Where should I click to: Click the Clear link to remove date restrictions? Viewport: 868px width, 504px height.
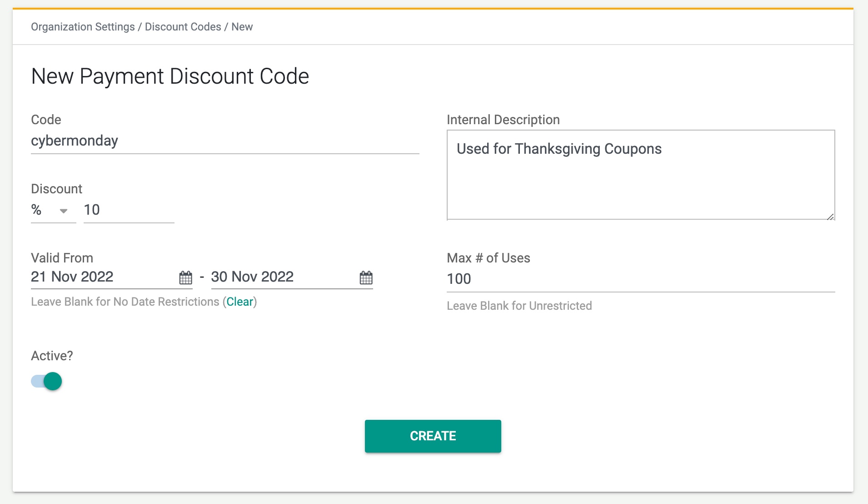pyautogui.click(x=240, y=302)
